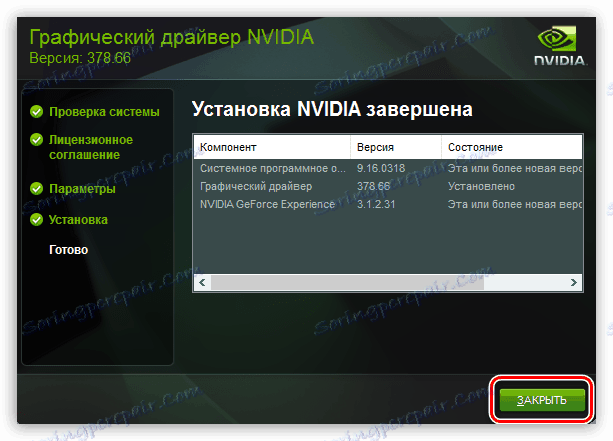Click version cell 378.66 in table
Screen dimensions: 613x441
(x=373, y=186)
